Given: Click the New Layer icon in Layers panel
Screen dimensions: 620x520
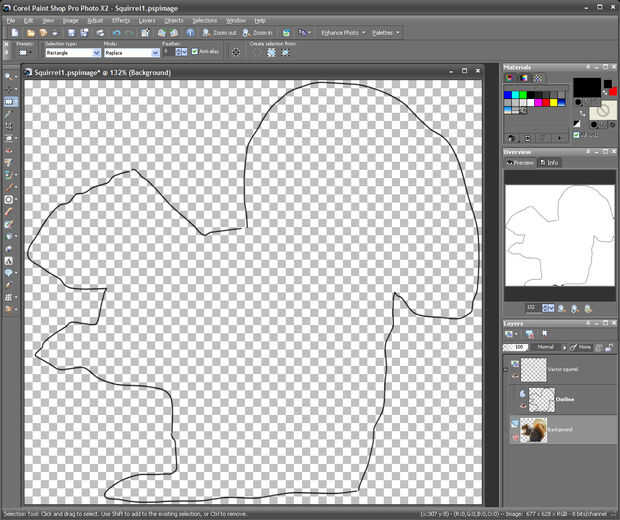Looking at the screenshot, I should pyautogui.click(x=510, y=335).
